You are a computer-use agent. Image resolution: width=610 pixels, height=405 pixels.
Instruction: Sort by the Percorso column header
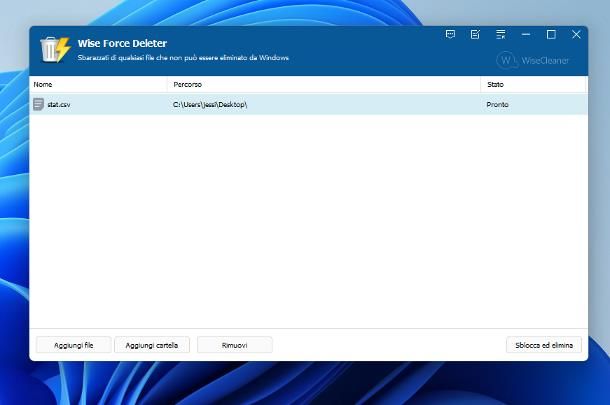(x=324, y=84)
